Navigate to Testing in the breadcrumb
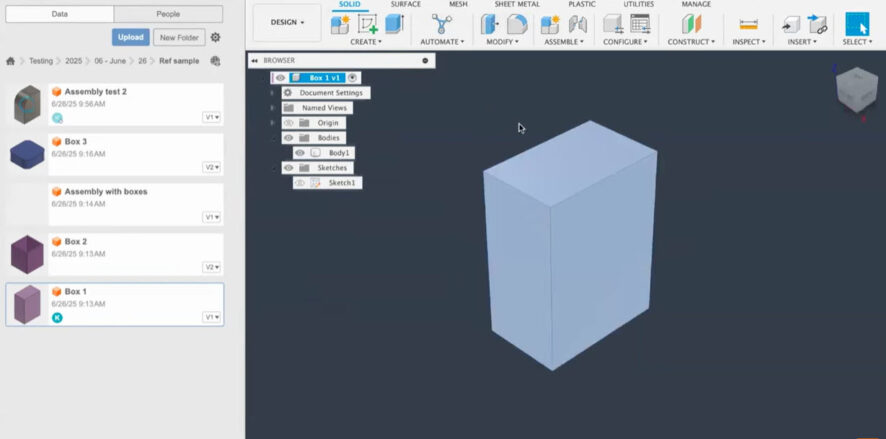 [41, 61]
